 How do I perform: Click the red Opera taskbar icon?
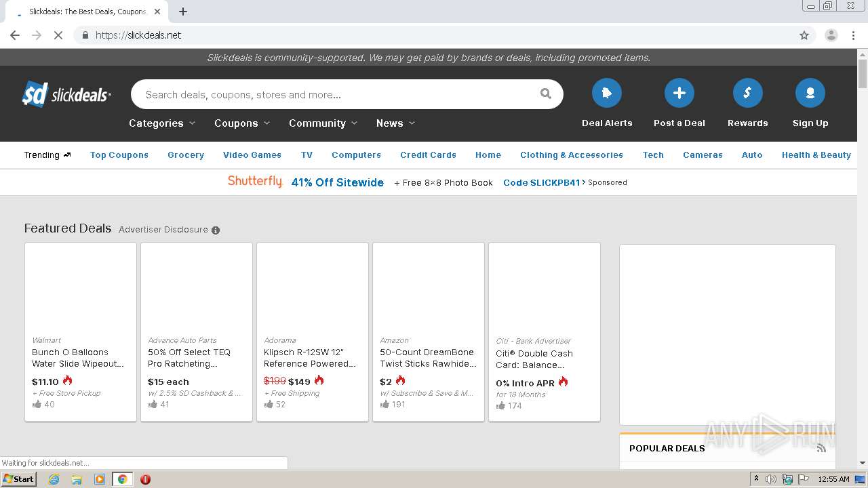pyautogui.click(x=145, y=479)
